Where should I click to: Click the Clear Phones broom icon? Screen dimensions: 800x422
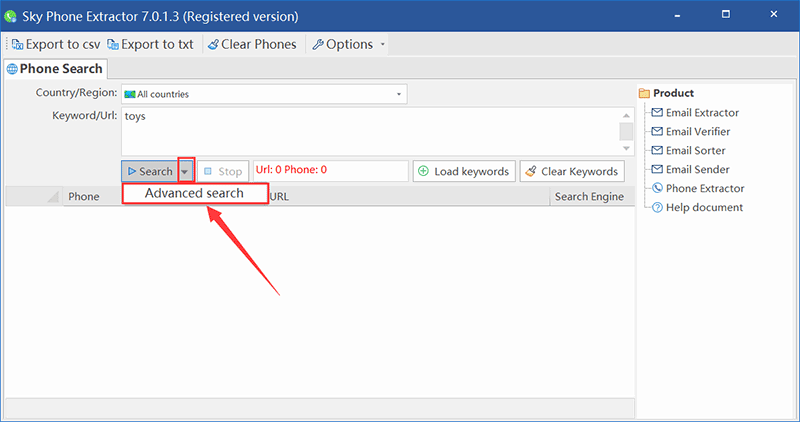pyautogui.click(x=213, y=44)
